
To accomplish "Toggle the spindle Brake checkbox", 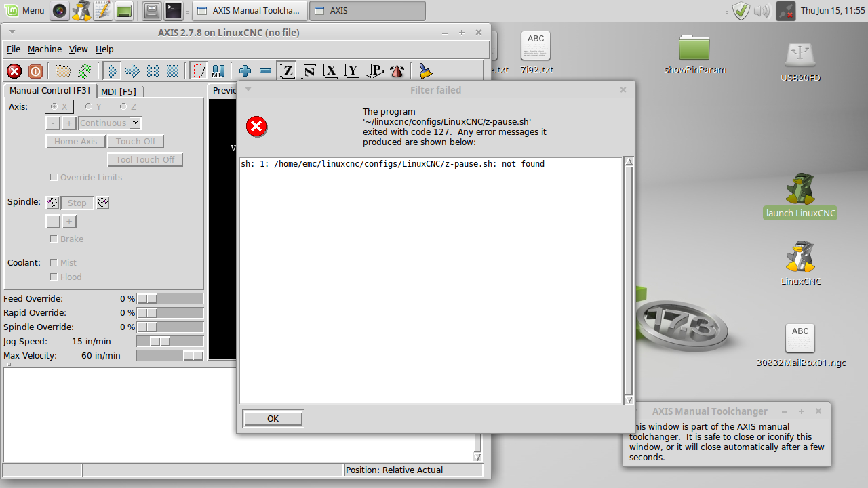I will [66, 239].
